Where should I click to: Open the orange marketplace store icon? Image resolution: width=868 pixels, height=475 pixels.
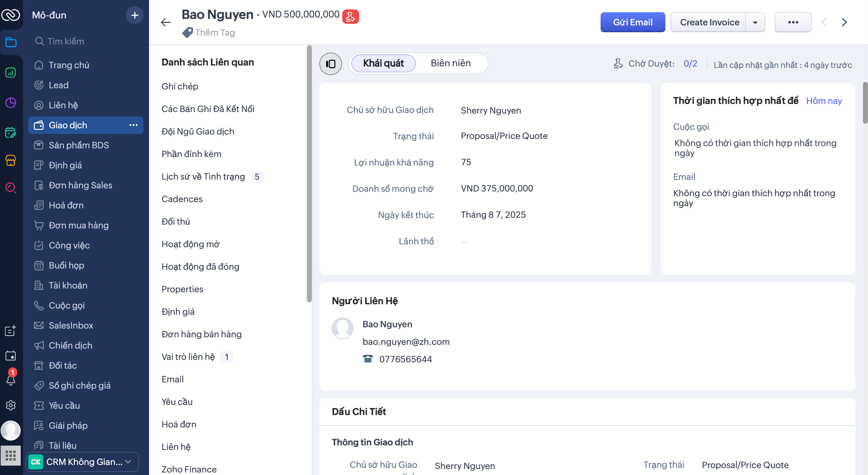click(11, 160)
